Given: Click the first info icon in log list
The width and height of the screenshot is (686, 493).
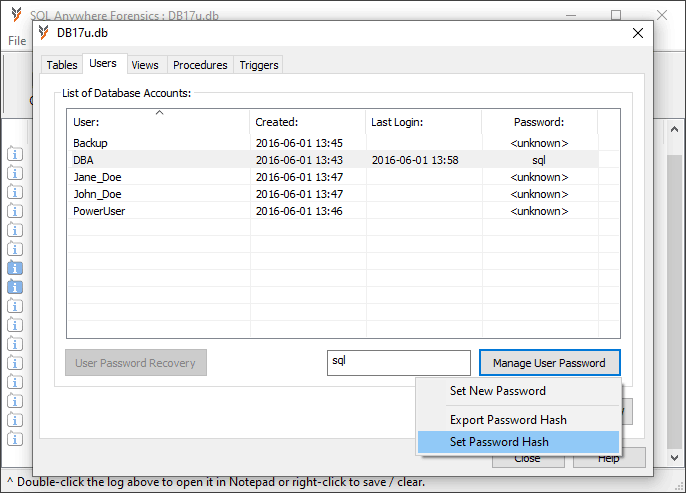Looking at the screenshot, I should [15, 154].
